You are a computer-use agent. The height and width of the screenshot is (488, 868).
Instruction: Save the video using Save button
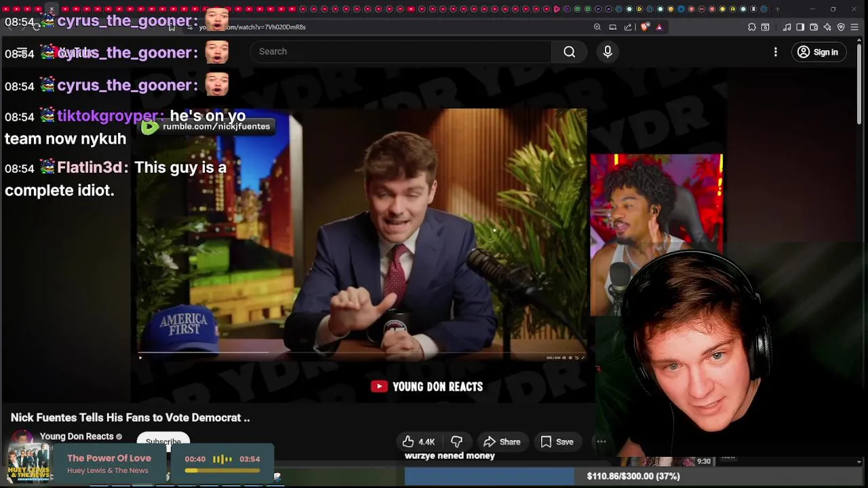557,442
